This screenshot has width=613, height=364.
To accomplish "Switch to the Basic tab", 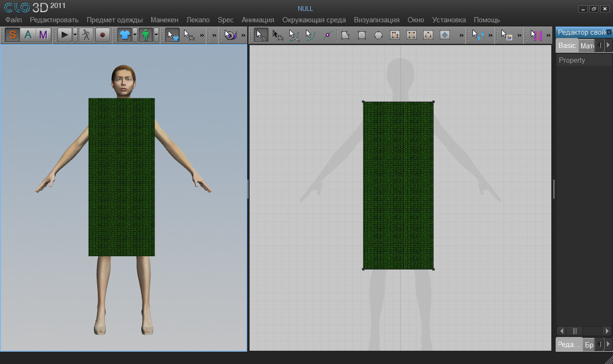I will 567,46.
